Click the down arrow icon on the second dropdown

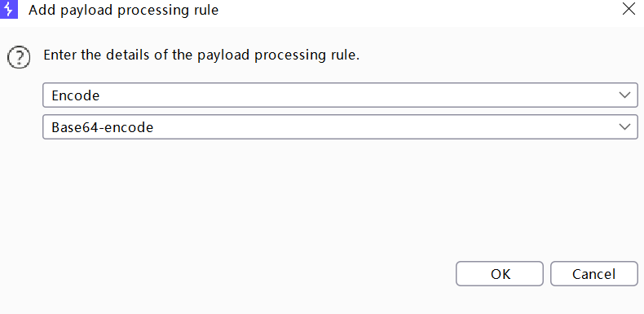click(x=624, y=126)
